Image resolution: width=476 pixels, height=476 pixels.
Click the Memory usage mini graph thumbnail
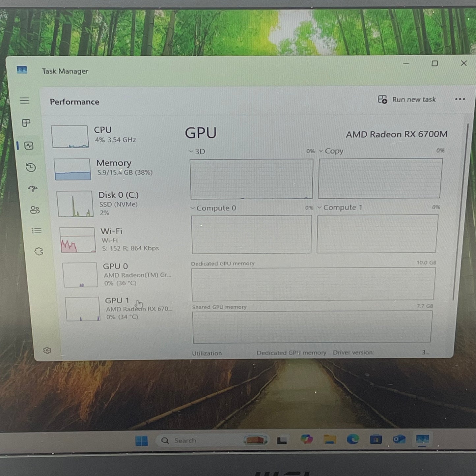click(x=72, y=169)
